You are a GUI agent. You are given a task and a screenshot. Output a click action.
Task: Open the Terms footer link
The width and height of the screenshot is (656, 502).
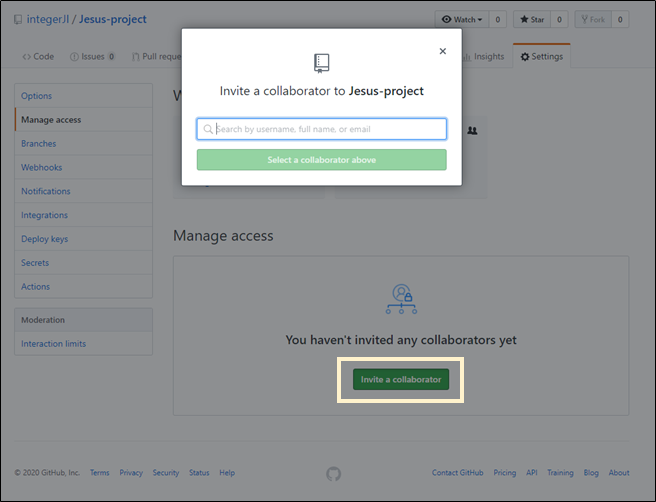[x=100, y=473]
